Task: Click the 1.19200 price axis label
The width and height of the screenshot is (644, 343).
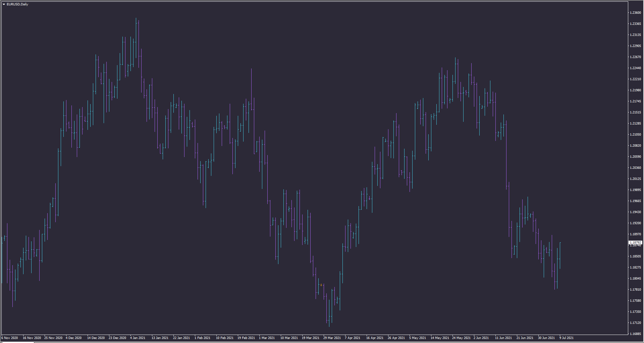Action: (x=635, y=223)
